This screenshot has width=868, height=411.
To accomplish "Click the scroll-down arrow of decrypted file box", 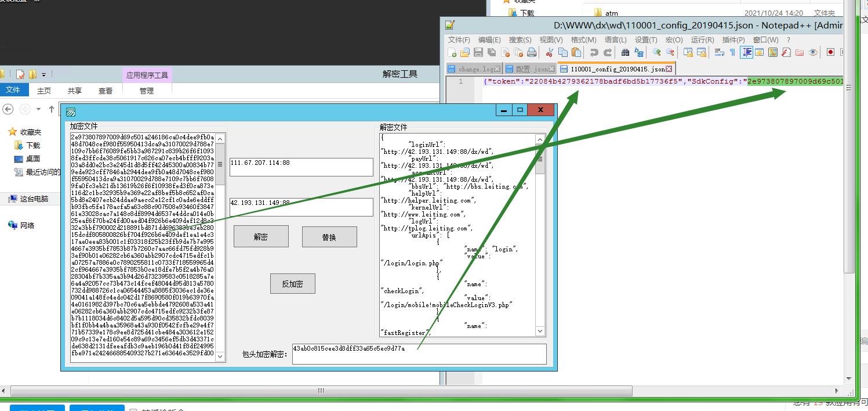I will click(540, 331).
